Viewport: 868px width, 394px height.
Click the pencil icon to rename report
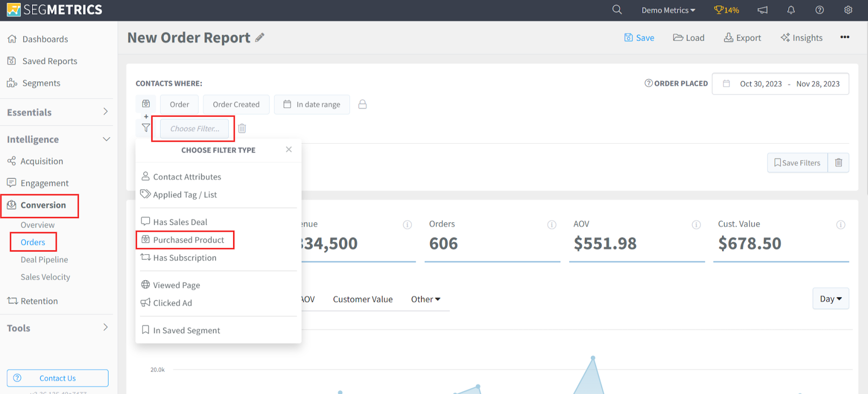click(x=260, y=37)
